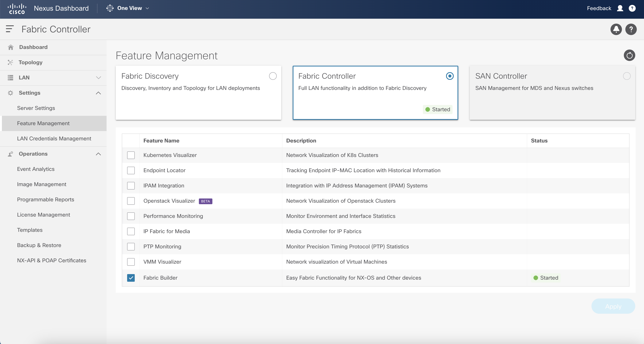Open the notifications bell
Image resolution: width=644 pixels, height=344 pixels.
(616, 29)
